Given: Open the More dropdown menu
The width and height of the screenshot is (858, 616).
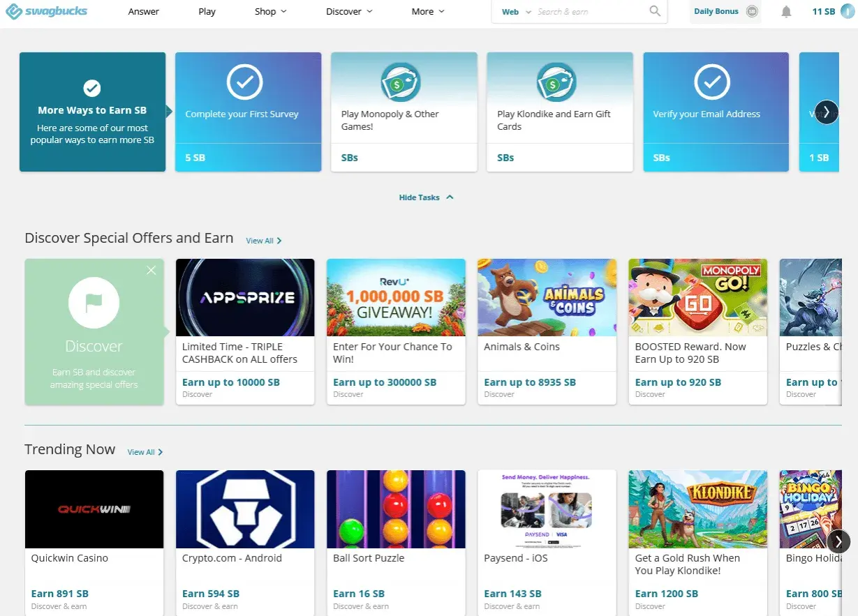Looking at the screenshot, I should tap(428, 11).
